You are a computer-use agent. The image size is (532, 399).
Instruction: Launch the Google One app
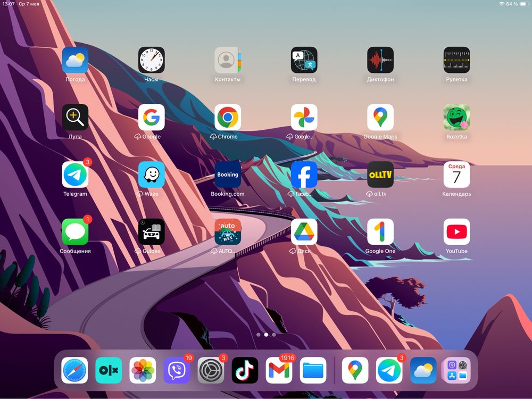380,232
